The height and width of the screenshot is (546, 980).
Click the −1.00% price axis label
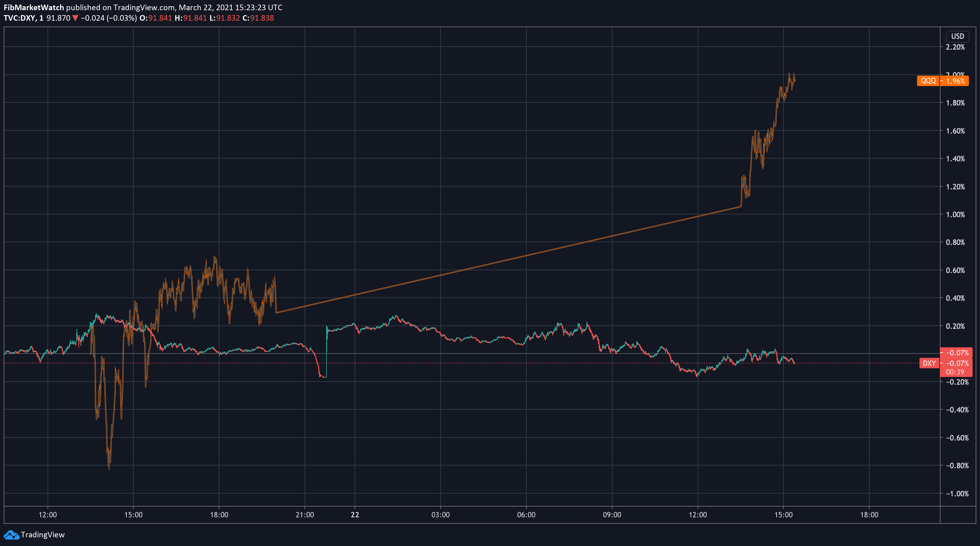coord(957,494)
